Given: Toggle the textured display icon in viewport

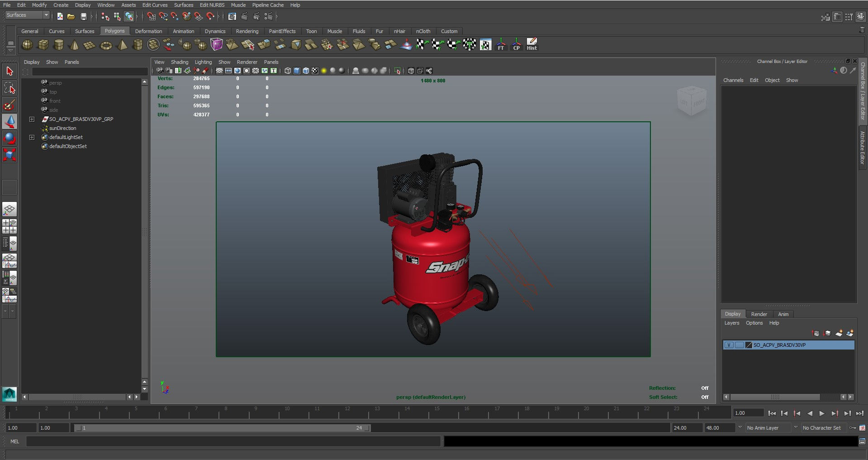Looking at the screenshot, I should point(315,71).
